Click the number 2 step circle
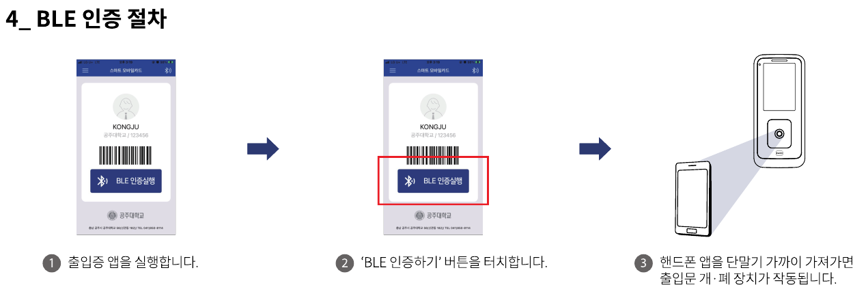The image size is (868, 294). point(345,263)
